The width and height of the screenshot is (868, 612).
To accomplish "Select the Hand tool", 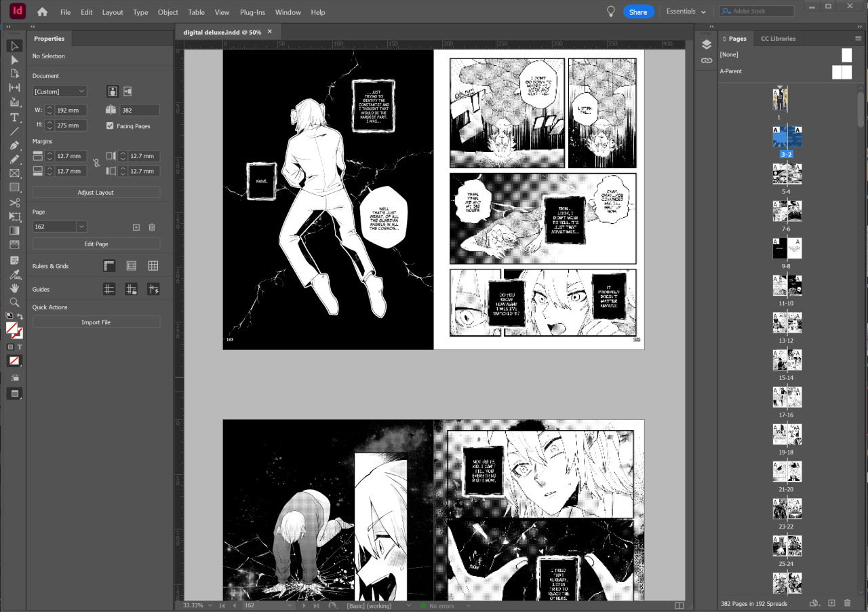I will (15, 288).
